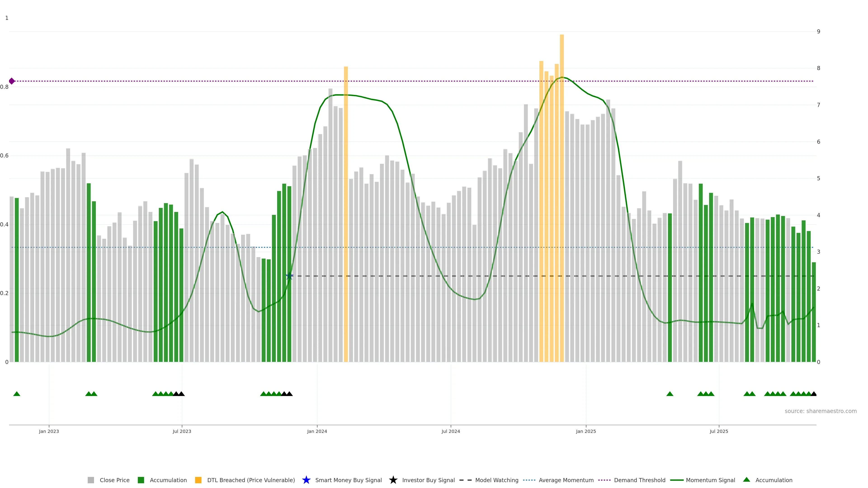Click the star marker where Model Watching line begins
The height and width of the screenshot is (488, 868).
(289, 276)
